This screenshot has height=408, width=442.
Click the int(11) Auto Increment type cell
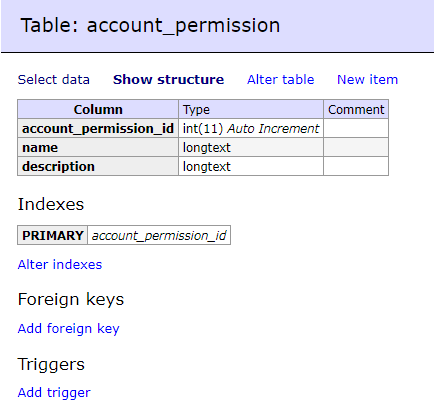[x=251, y=128]
